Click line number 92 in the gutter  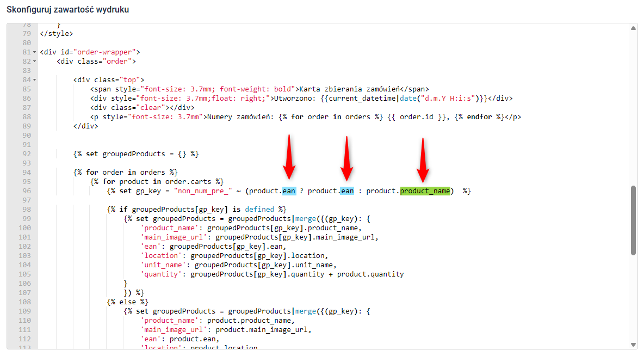27,154
